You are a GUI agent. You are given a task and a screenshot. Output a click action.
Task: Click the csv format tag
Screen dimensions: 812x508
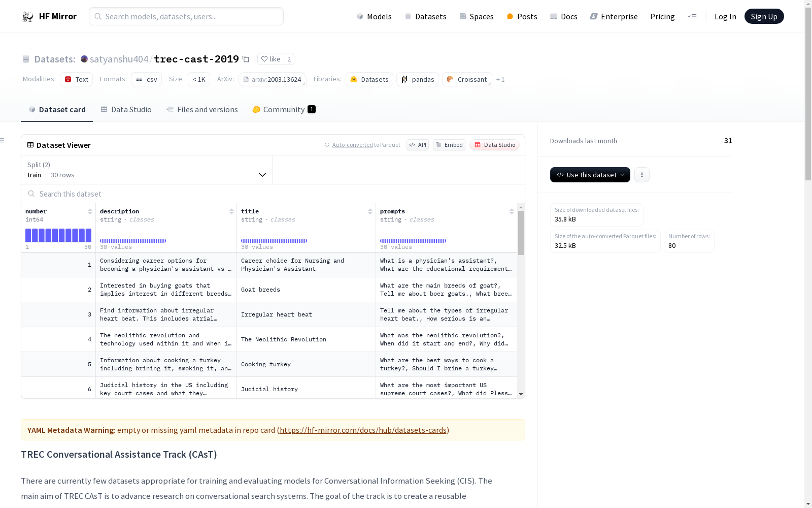146,79
